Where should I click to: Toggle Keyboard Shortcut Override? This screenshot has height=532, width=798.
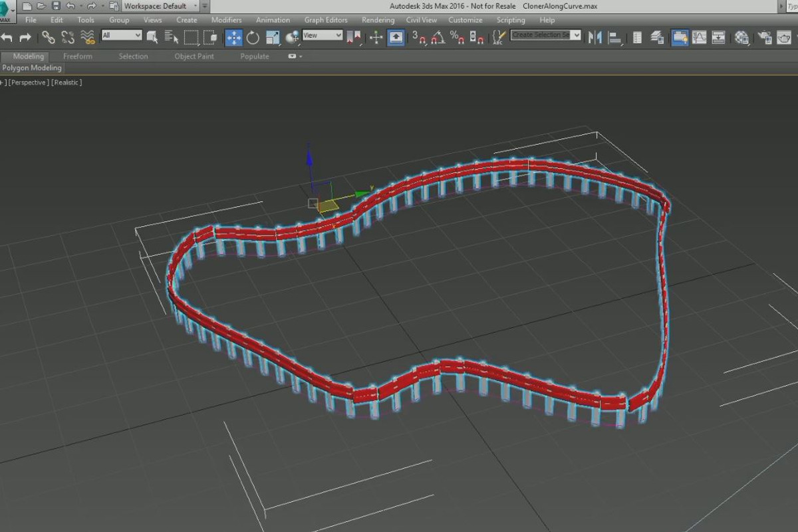pyautogui.click(x=396, y=37)
